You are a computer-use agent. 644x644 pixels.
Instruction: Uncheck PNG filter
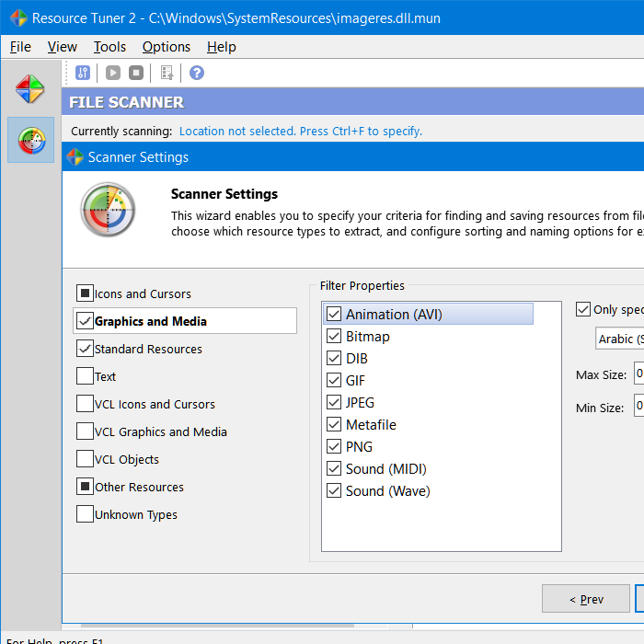pos(334,446)
